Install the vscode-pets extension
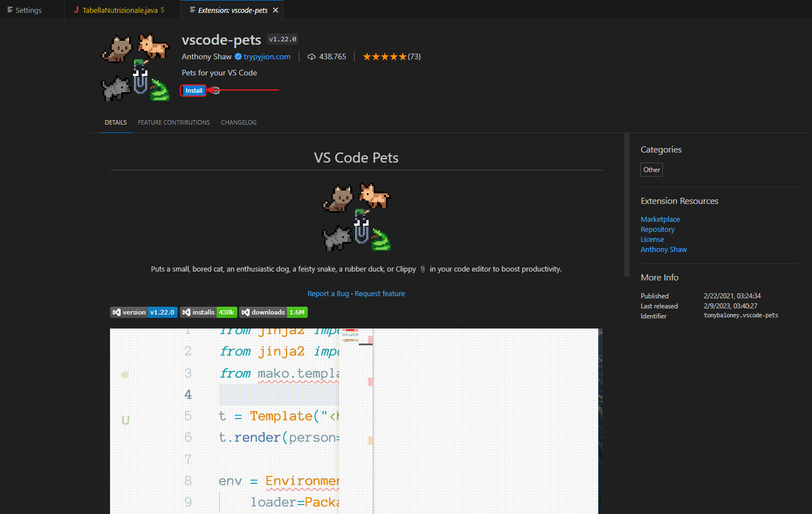Image resolution: width=812 pixels, height=514 pixels. (x=194, y=91)
